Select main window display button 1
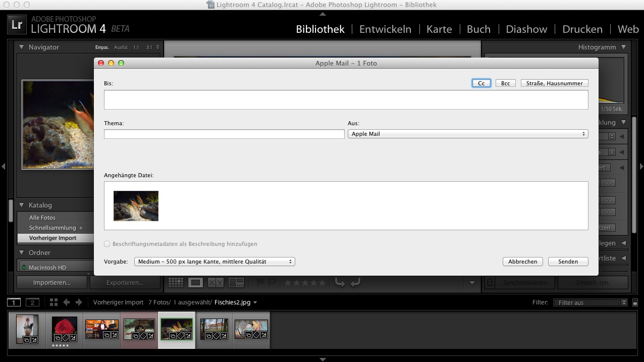Screen dimensions: 644x362 (14, 302)
